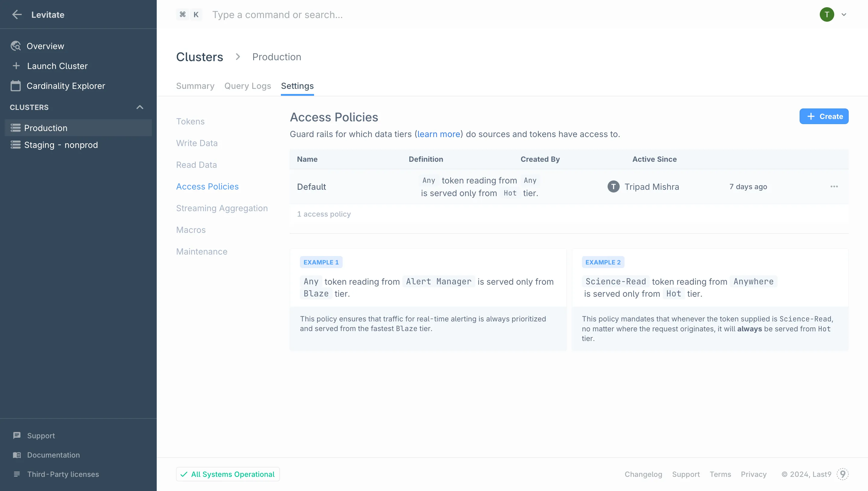Viewport: 868px width, 491px height.
Task: Click the Launch Cluster plus icon
Action: 16,66
